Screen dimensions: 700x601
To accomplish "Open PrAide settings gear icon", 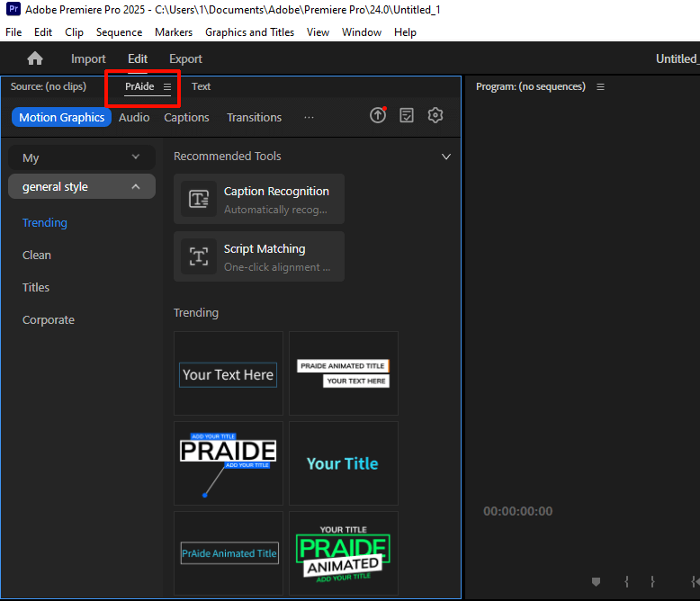I will 435,115.
